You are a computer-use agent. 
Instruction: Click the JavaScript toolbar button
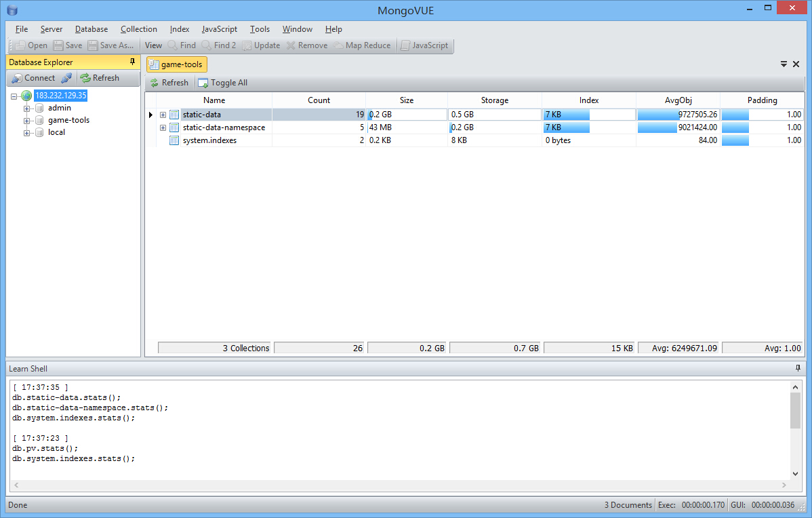click(x=425, y=45)
